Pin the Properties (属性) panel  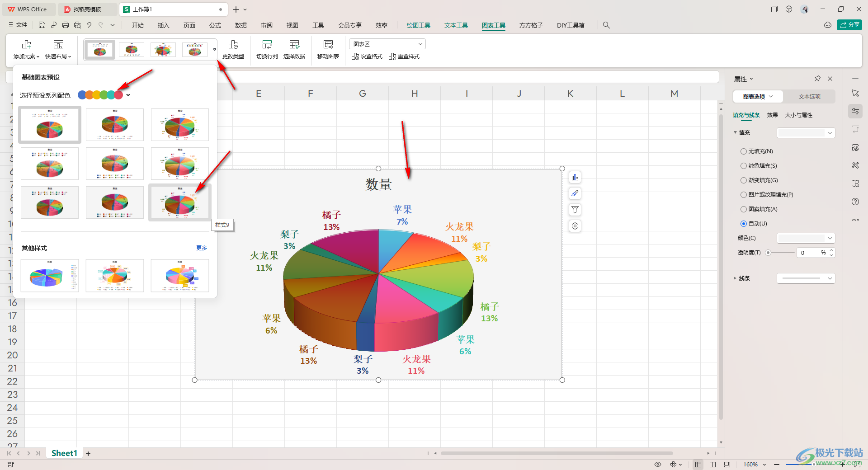point(817,79)
